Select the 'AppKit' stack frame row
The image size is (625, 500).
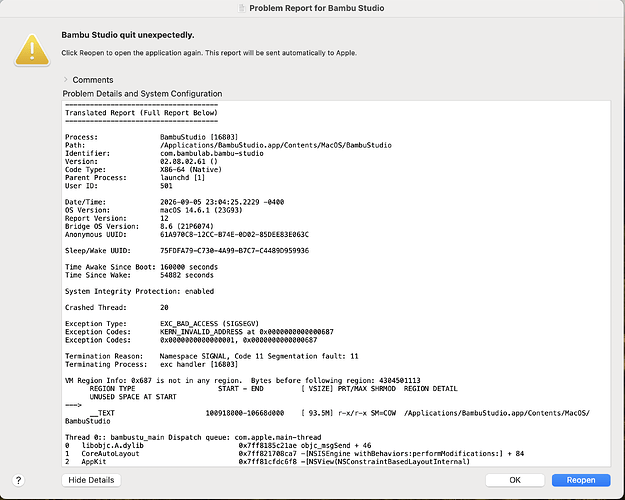click(267, 462)
